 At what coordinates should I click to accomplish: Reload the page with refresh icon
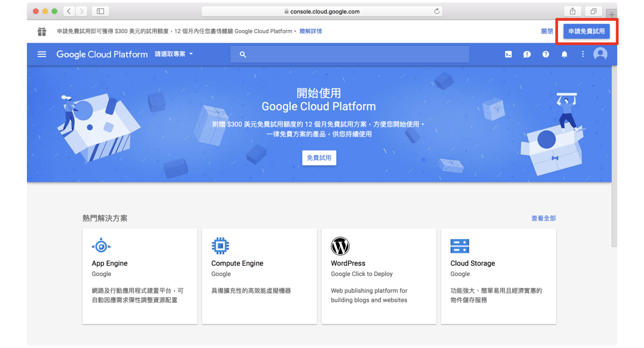[x=437, y=11]
